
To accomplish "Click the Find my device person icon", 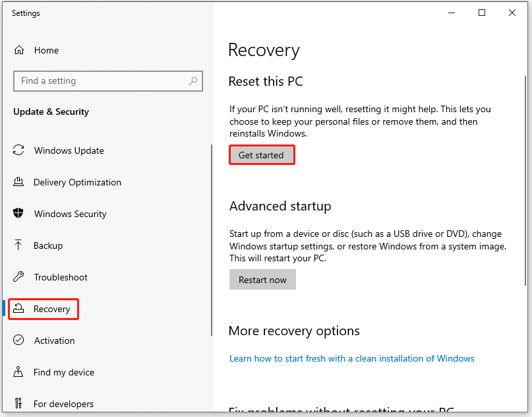I will click(18, 372).
